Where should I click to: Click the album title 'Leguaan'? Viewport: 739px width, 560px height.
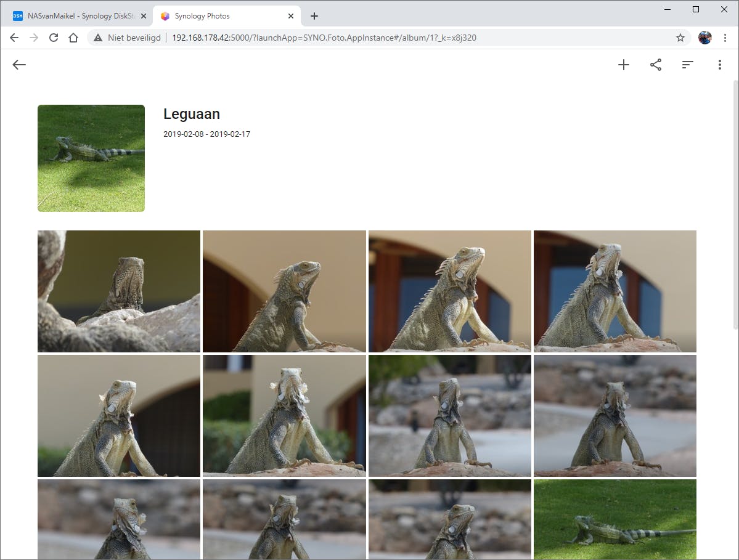pyautogui.click(x=191, y=114)
